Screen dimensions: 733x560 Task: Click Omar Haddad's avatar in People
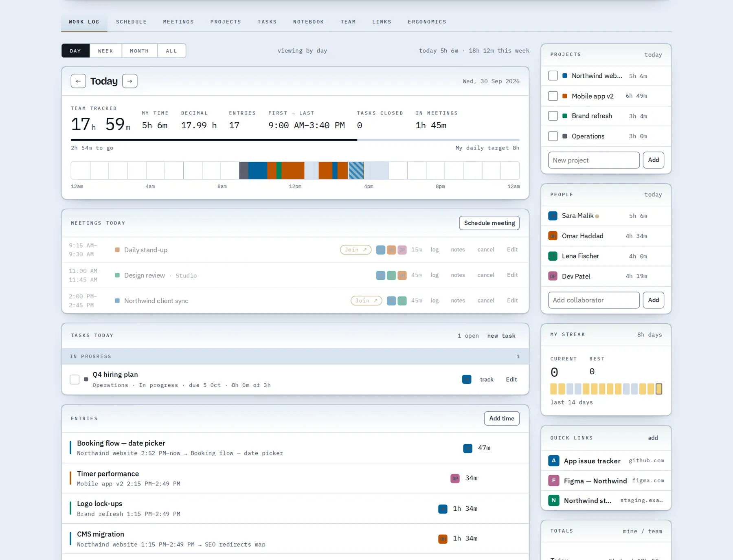[x=553, y=236]
